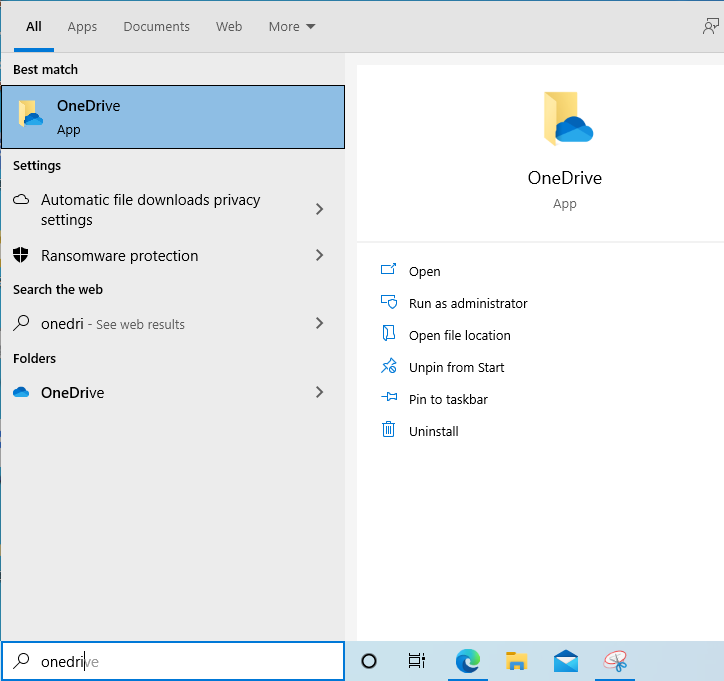The width and height of the screenshot is (724, 681).
Task: Expand arrow for onedri web results
Action: click(319, 323)
